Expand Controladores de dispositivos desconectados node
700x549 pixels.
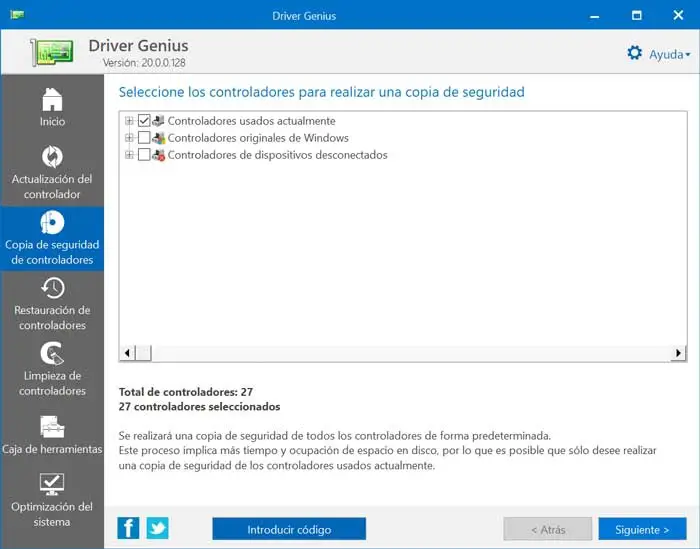(129, 155)
